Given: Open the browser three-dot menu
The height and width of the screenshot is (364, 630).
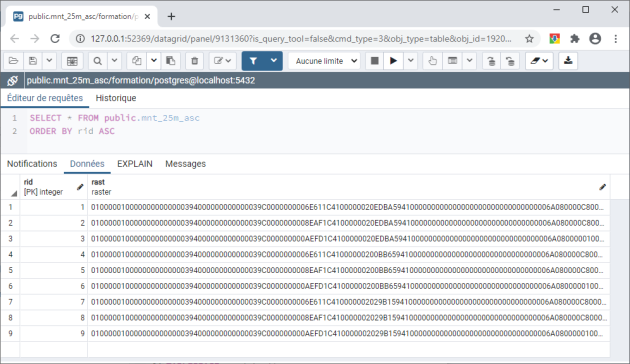Looking at the screenshot, I should coord(616,39).
